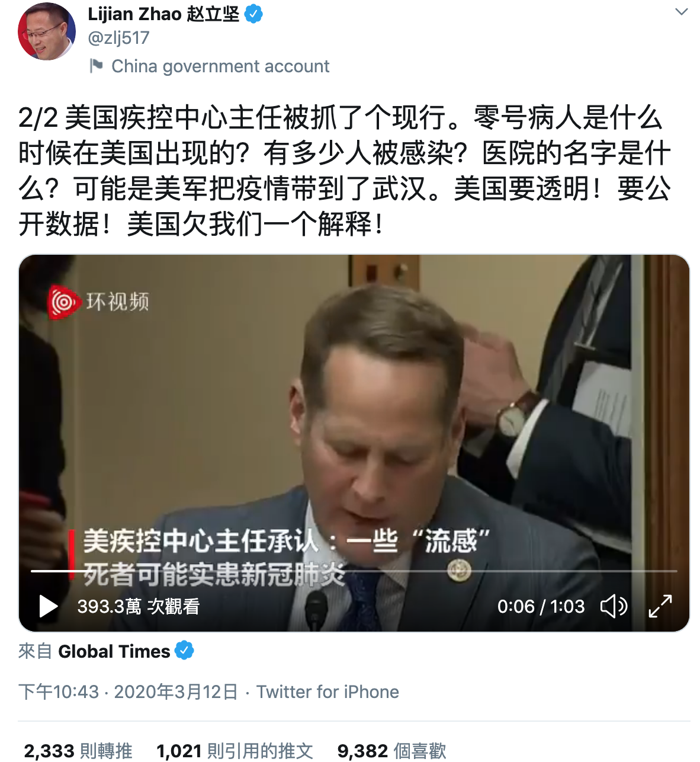The image size is (700, 762).
Task: View the 2,333 retweets list
Action: (x=78, y=751)
